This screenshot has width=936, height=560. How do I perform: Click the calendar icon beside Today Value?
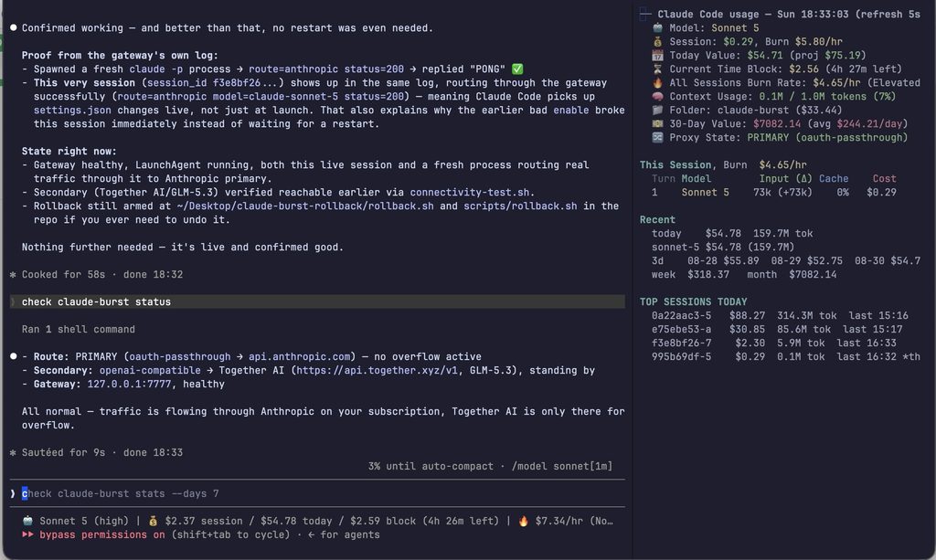[x=657, y=56]
